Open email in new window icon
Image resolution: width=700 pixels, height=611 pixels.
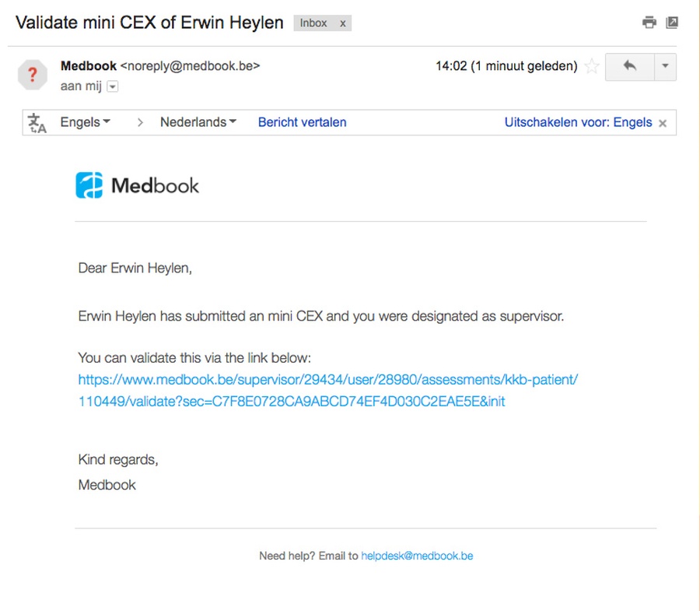(672, 22)
